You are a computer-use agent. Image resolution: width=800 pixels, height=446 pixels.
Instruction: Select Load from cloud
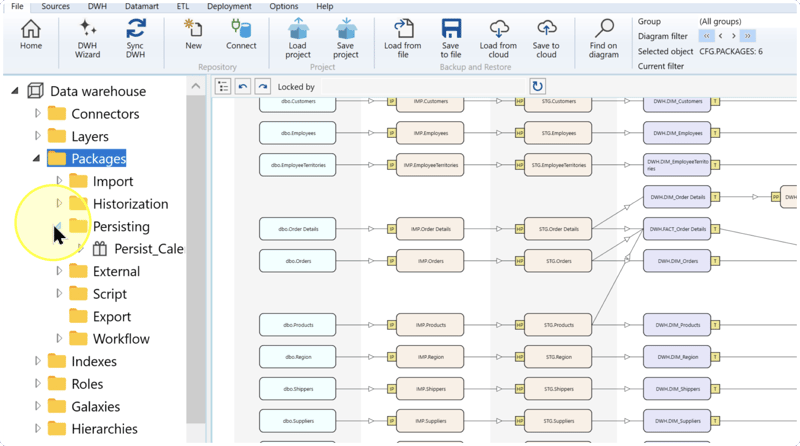pyautogui.click(x=498, y=39)
